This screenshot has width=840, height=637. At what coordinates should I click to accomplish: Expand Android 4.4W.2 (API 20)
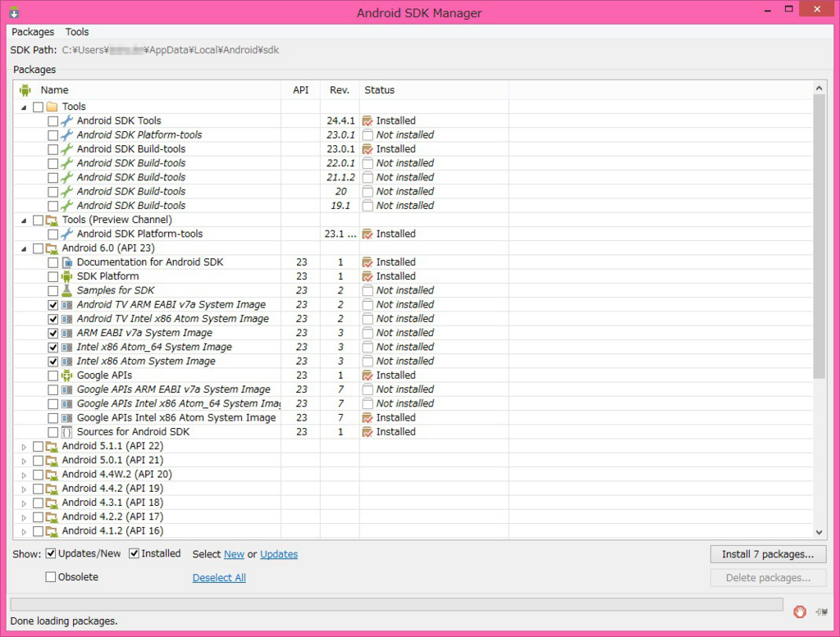pyautogui.click(x=24, y=475)
